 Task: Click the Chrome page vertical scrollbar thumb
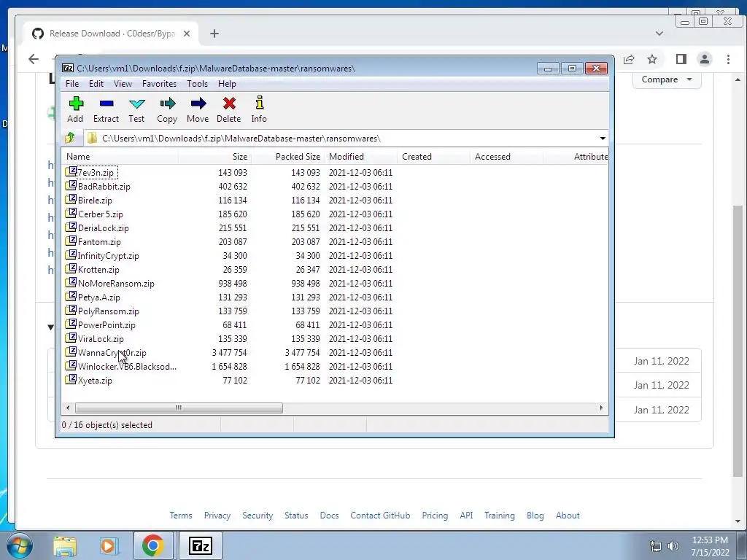pos(738,341)
